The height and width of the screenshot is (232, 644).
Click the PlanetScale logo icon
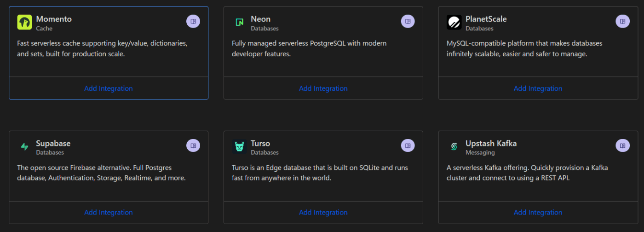coord(454,22)
